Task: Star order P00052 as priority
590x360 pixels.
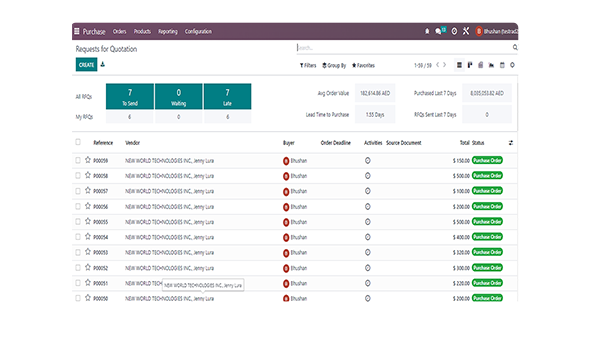Action: (88, 267)
